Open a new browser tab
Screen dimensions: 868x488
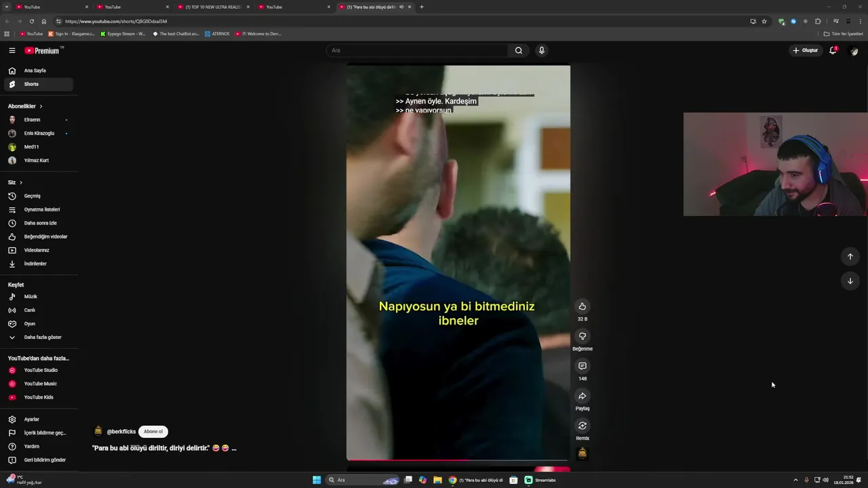422,7
